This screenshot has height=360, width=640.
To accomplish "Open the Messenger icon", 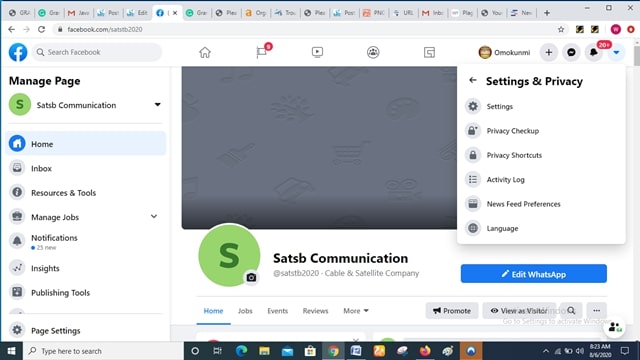I will tap(571, 52).
